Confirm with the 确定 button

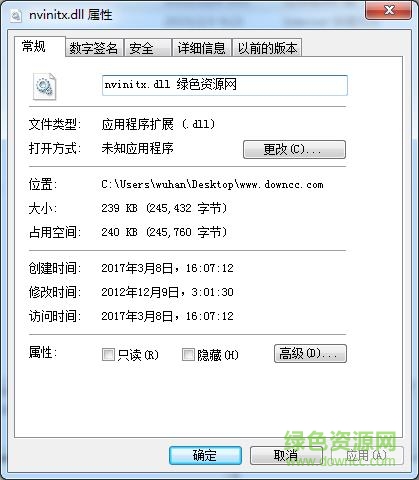pyautogui.click(x=205, y=455)
